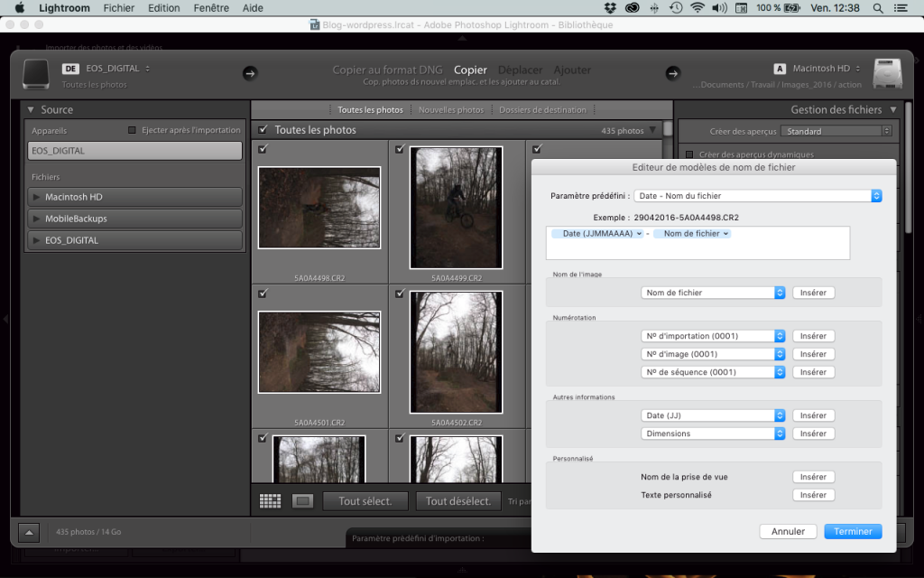Open the N° d'image (0001) dropdown
The image size is (924, 578).
tap(713, 354)
